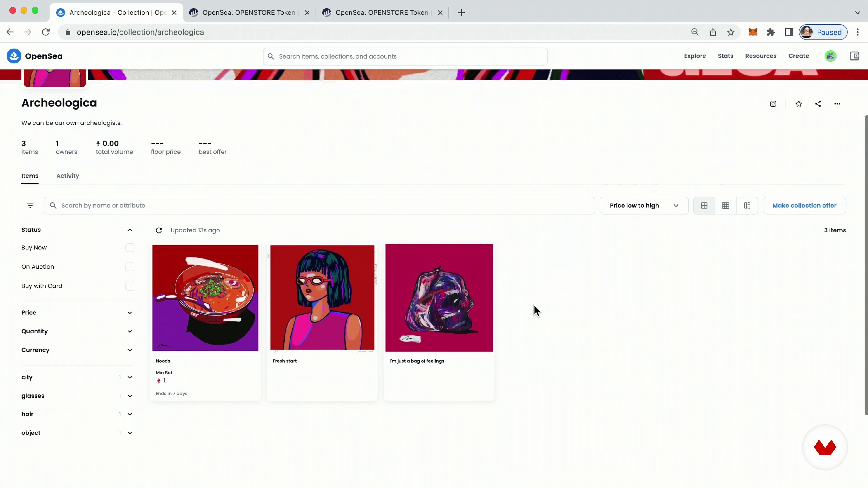Open the collection's Instagram link icon
The height and width of the screenshot is (488, 868).
[x=773, y=104]
